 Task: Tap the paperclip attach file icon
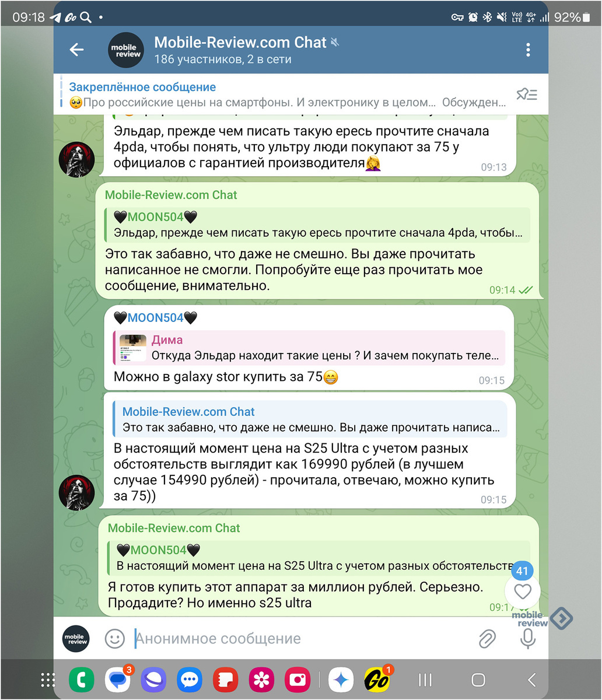tap(487, 639)
